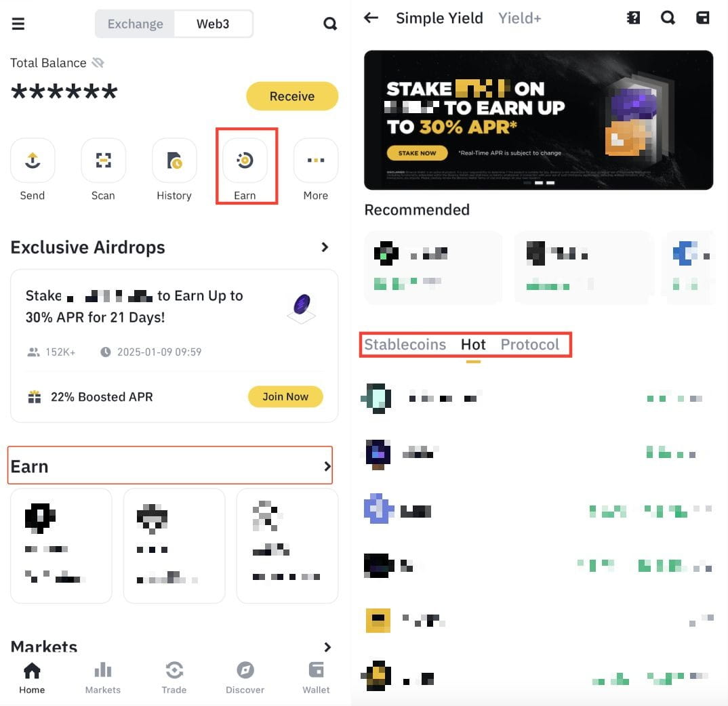Open the Scan QR icon
Image resolution: width=728 pixels, height=706 pixels.
click(x=103, y=160)
